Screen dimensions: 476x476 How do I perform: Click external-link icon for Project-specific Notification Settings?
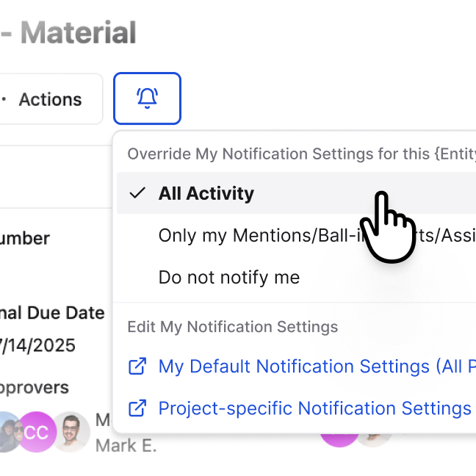(137, 408)
